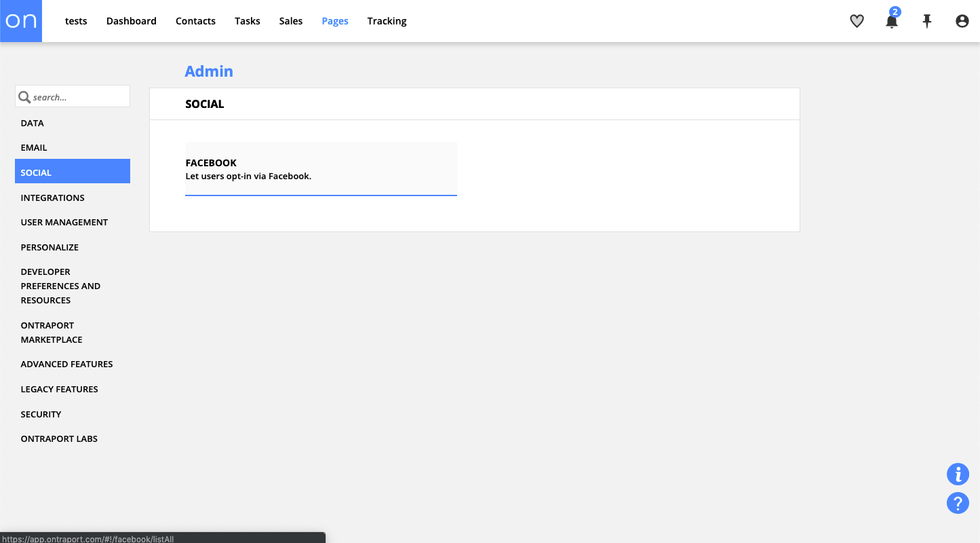Open User Management in sidebar
This screenshot has width=980, height=543.
64,222
